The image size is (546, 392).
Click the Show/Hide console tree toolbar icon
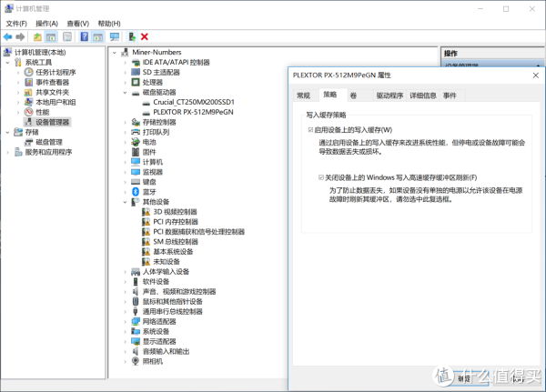click(x=51, y=36)
